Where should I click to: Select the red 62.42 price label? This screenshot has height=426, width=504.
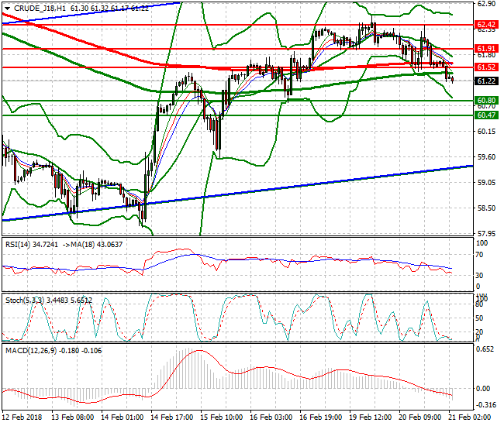pyautogui.click(x=486, y=25)
